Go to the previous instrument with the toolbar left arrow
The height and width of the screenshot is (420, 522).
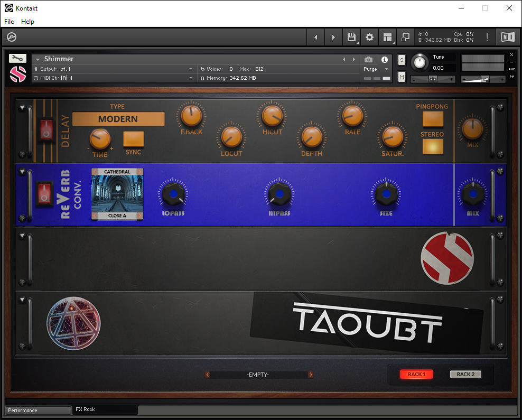click(x=315, y=38)
